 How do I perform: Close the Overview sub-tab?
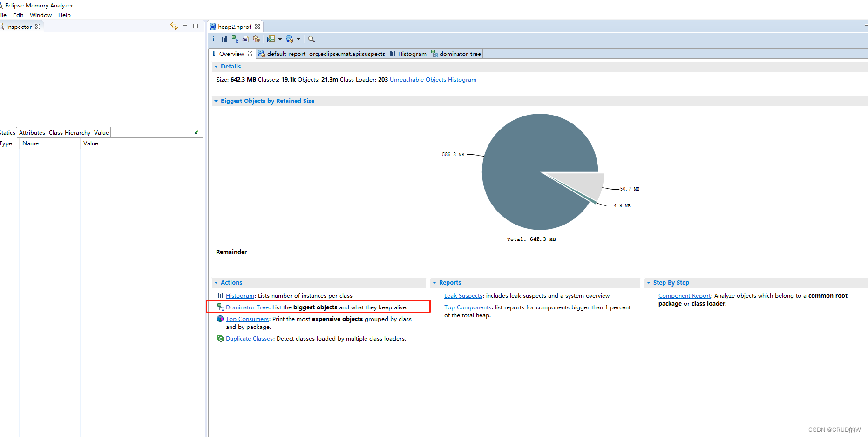tap(250, 54)
